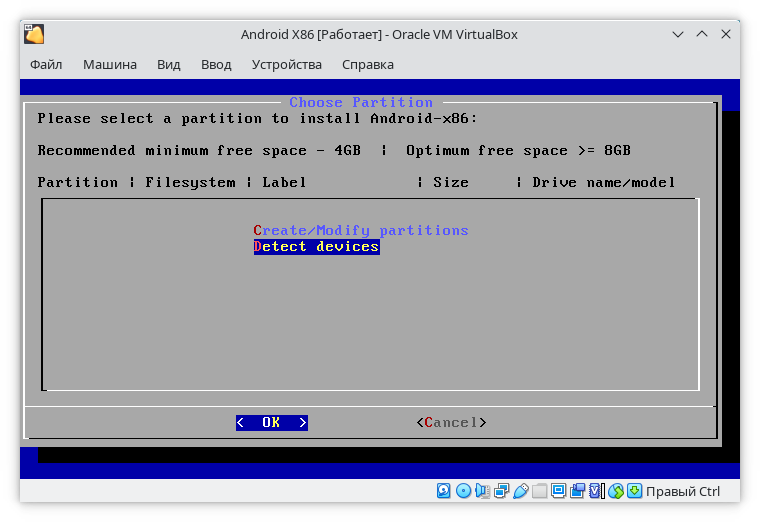The image size is (760, 522).
Task: Open the Вид menu
Action: (x=169, y=65)
